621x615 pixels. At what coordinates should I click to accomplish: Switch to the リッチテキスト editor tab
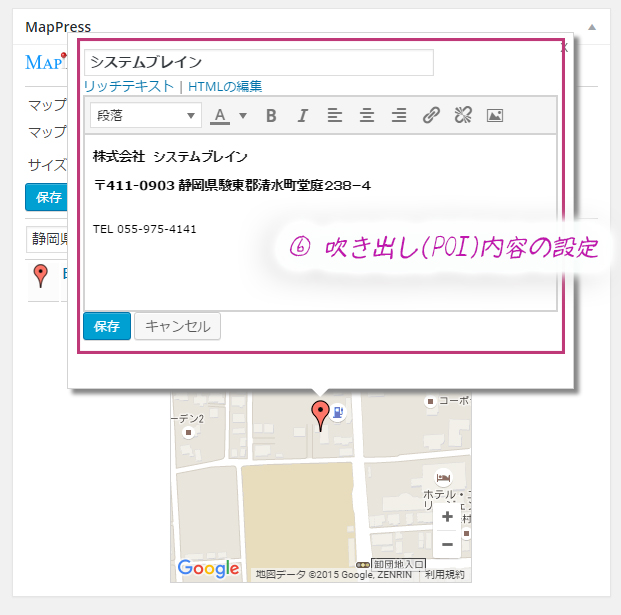click(x=129, y=87)
